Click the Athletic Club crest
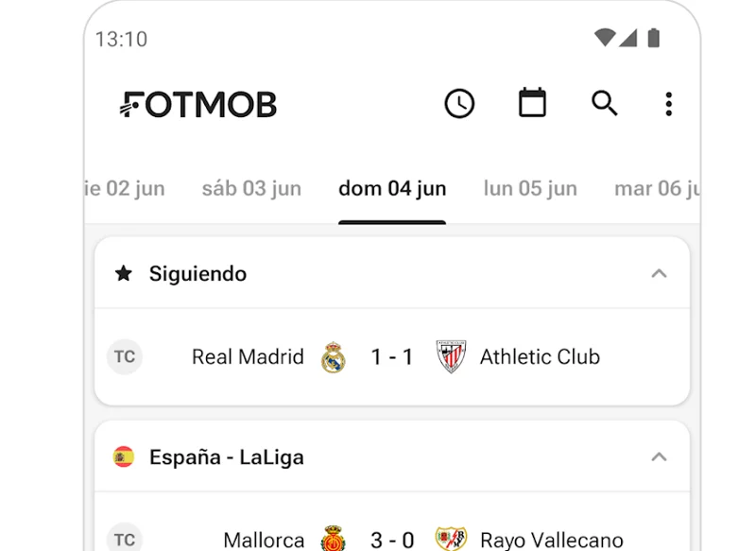Image resolution: width=756 pixels, height=551 pixels. 451,356
